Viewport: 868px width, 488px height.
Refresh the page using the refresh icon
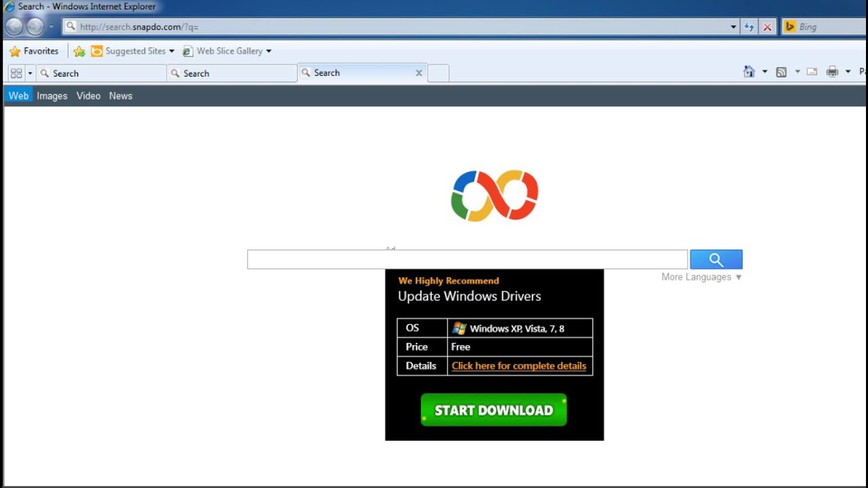749,27
